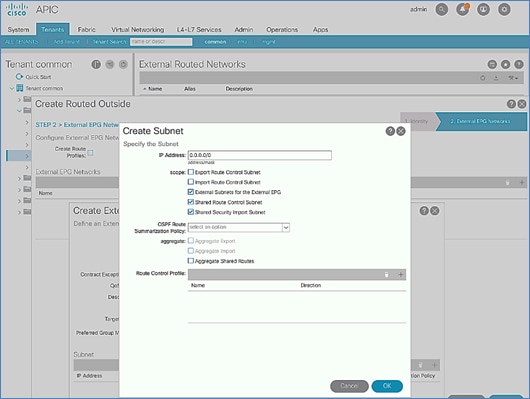The width and height of the screenshot is (530, 399).
Task: Click Cancel in Create Subnet dialog
Action: click(x=349, y=386)
